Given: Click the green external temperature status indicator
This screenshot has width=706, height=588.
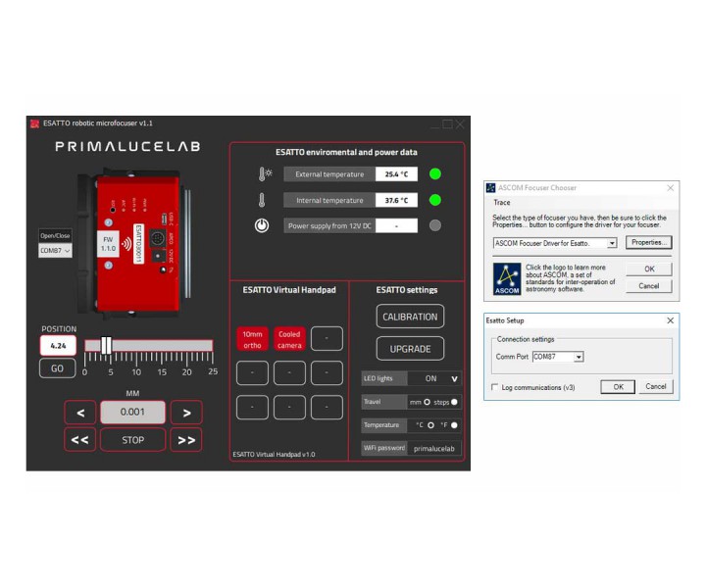Looking at the screenshot, I should pyautogui.click(x=435, y=174).
